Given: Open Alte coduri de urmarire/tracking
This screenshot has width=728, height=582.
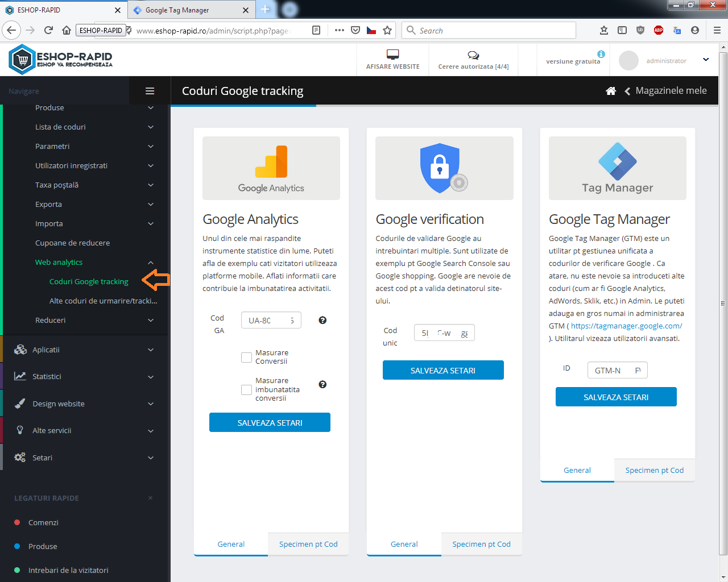Looking at the screenshot, I should pyautogui.click(x=103, y=301).
